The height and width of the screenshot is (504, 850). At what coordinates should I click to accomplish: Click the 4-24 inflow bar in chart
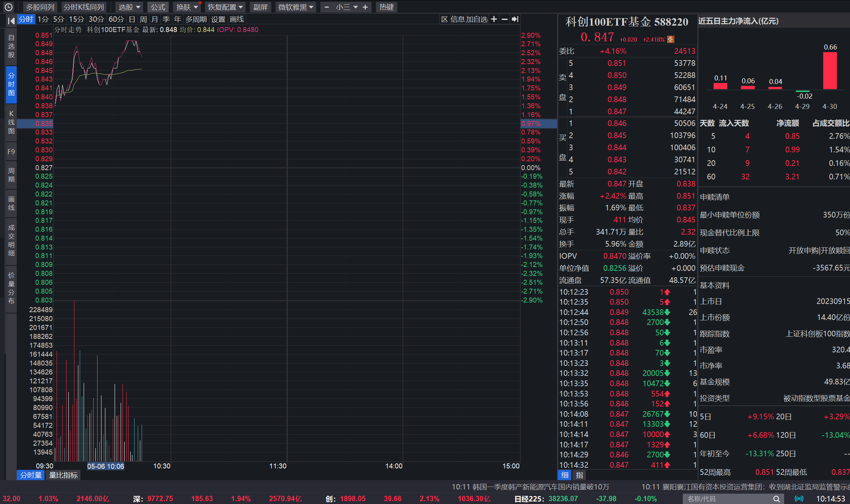point(720,86)
